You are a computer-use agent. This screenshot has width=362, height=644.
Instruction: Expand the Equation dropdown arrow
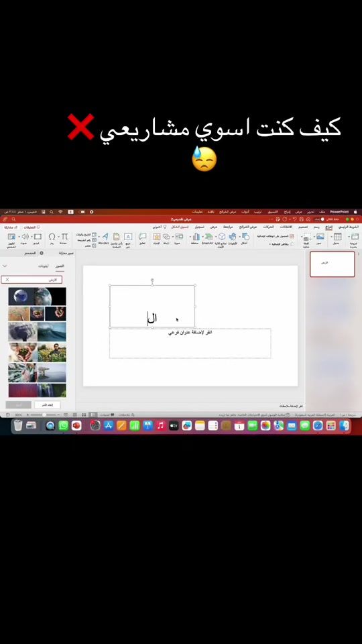59,237
